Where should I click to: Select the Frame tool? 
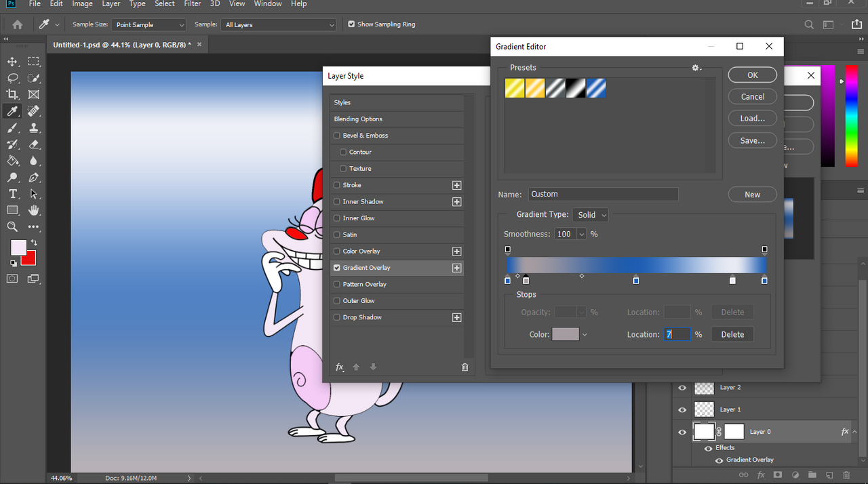34,94
